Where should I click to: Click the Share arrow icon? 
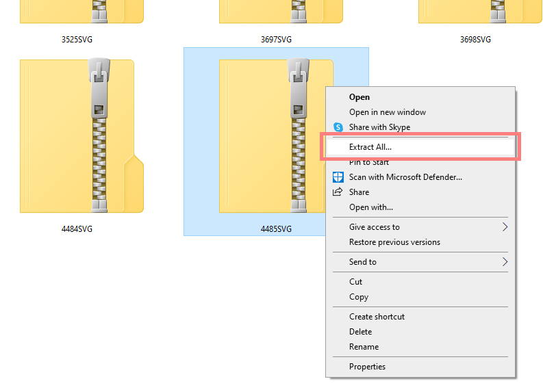pos(338,192)
